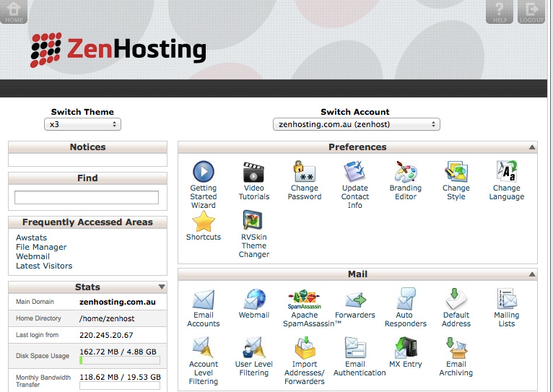Open the Switch Theme x3 dropdown

click(x=82, y=124)
